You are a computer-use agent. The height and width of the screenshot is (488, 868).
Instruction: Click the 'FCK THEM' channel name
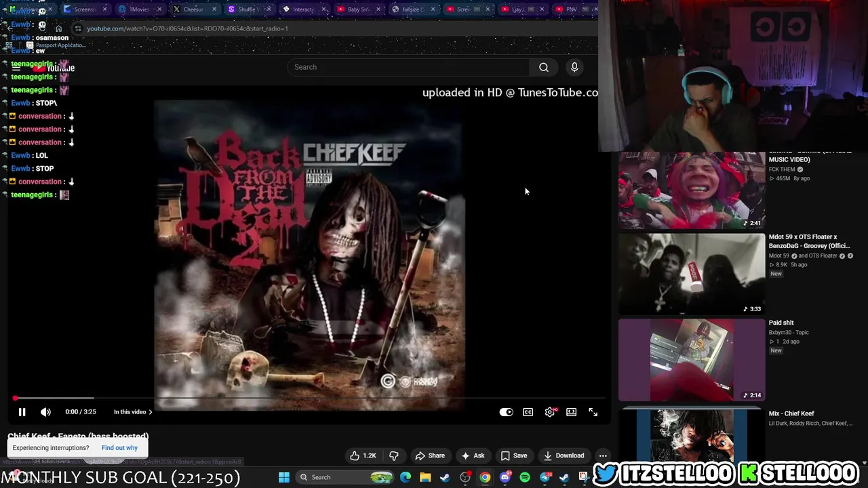tap(782, 169)
